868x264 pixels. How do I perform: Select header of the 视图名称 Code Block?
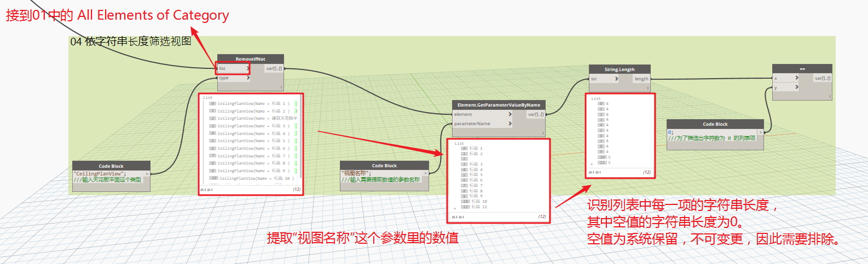pos(384,165)
